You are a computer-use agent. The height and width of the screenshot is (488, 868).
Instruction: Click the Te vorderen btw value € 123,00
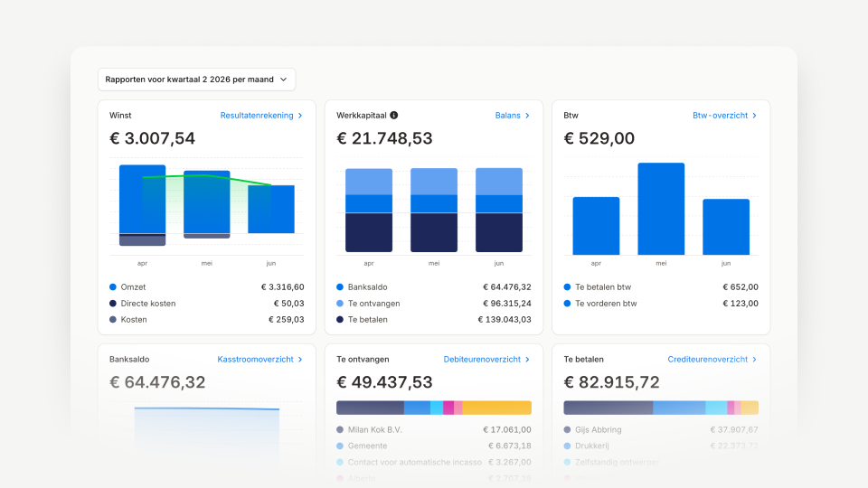coord(741,304)
